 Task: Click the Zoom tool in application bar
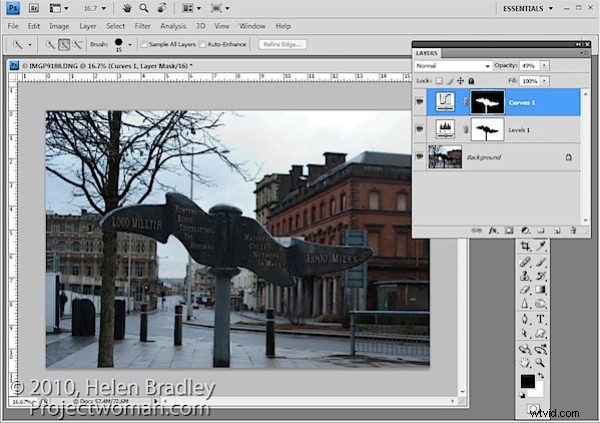click(144, 8)
